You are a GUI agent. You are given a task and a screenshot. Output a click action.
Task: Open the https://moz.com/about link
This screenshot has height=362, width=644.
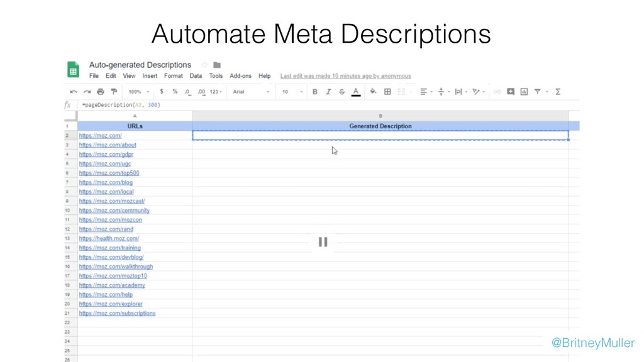click(x=108, y=145)
